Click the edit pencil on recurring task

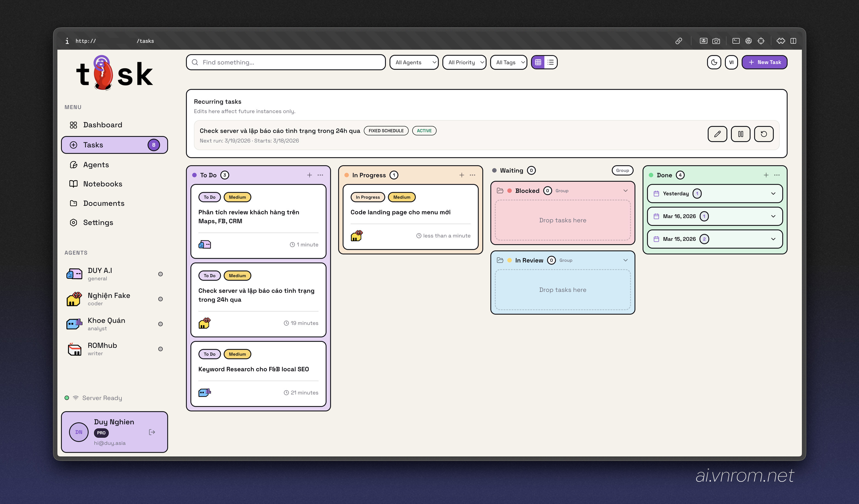pos(717,134)
